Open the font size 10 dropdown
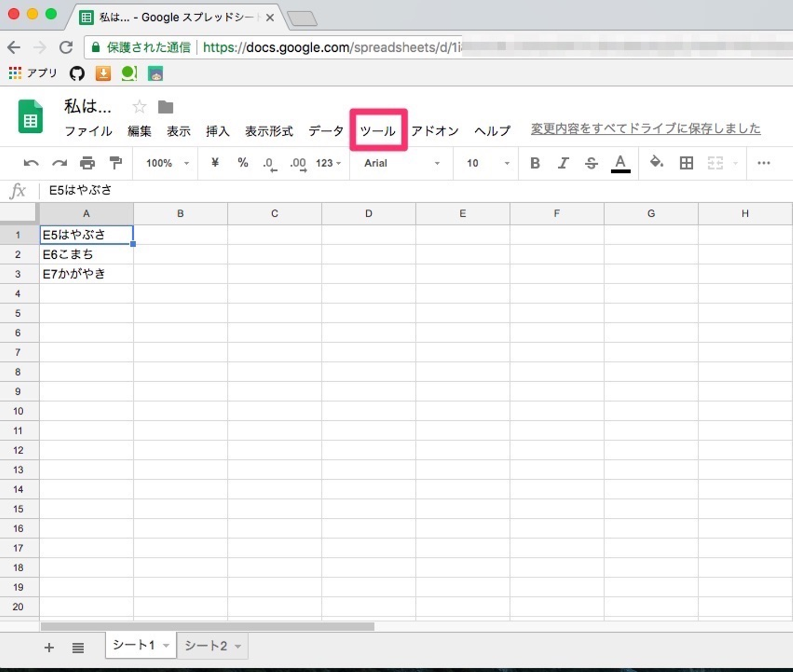 click(x=488, y=163)
